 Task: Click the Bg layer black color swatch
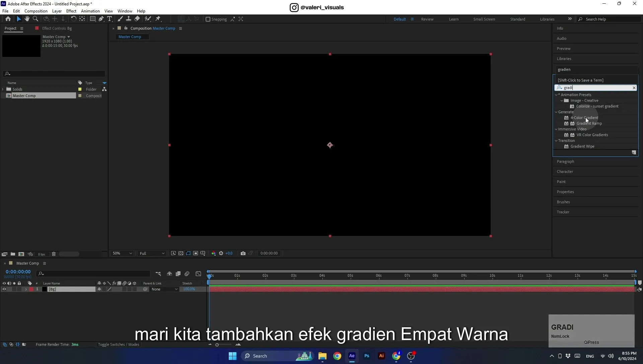click(x=45, y=289)
